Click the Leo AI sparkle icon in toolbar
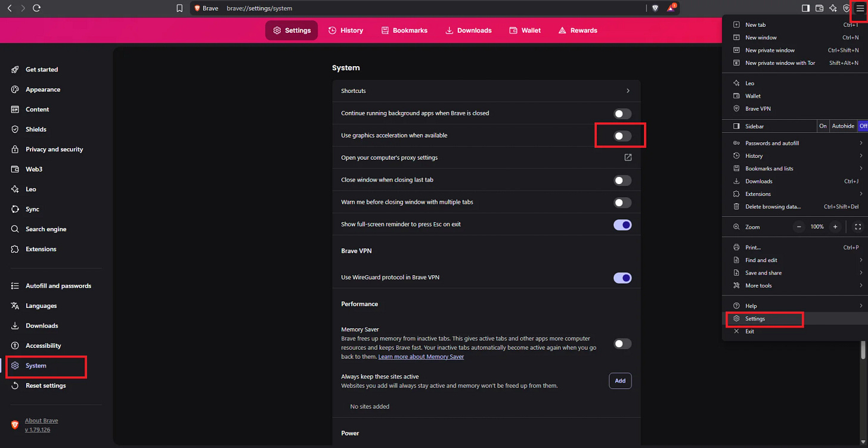This screenshot has width=868, height=448. 833,8
